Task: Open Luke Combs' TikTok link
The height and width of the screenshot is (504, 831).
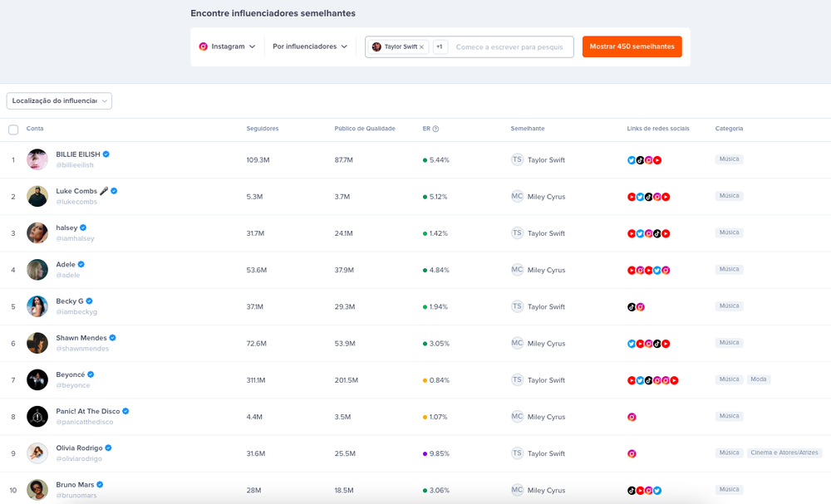Action: (648, 197)
